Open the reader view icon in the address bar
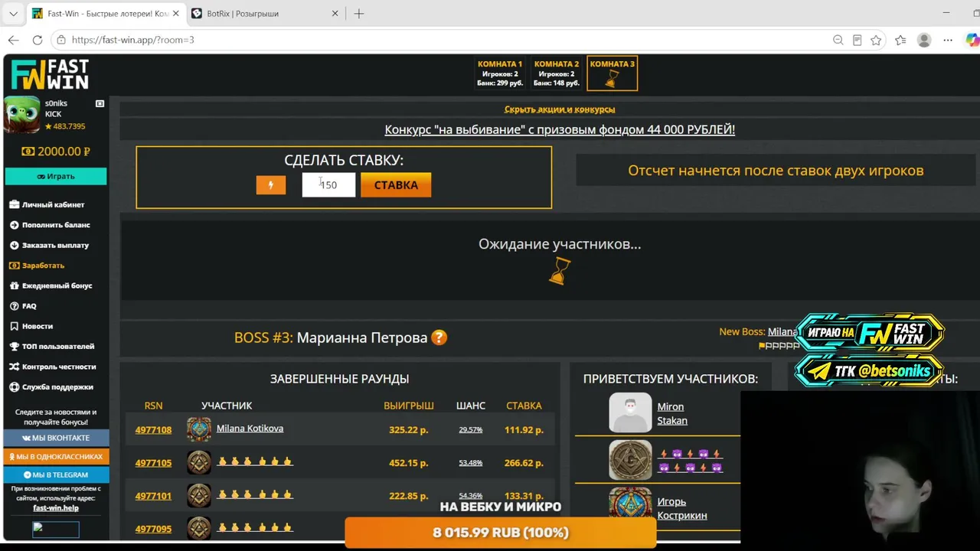The width and height of the screenshot is (980, 551). (x=857, y=40)
